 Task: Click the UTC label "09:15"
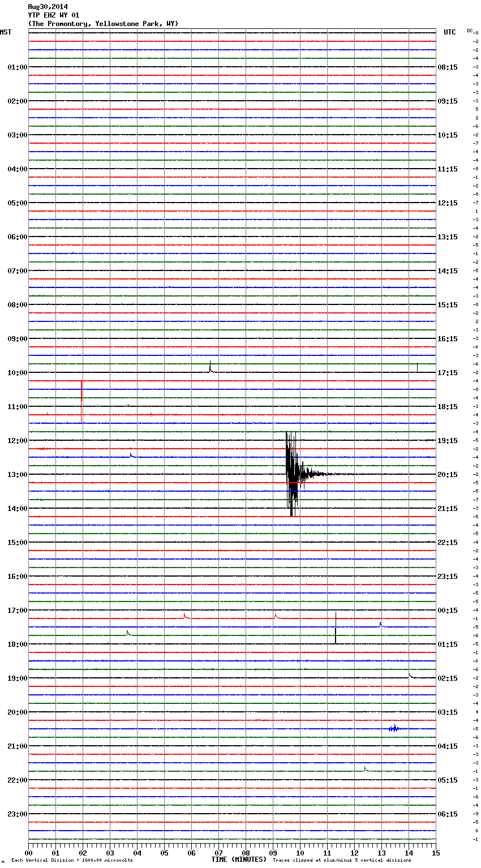tap(448, 101)
